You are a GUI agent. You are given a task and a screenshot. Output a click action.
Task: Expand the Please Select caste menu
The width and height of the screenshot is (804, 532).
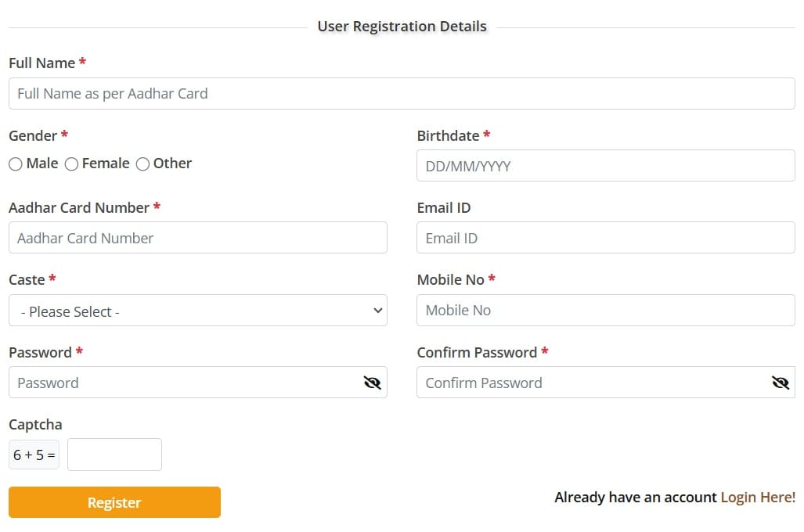pos(197,311)
